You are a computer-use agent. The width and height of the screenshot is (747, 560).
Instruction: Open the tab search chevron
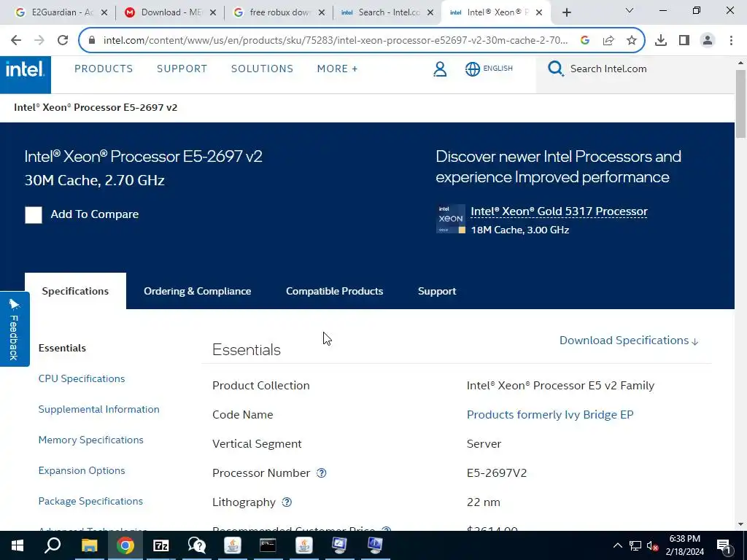click(630, 10)
